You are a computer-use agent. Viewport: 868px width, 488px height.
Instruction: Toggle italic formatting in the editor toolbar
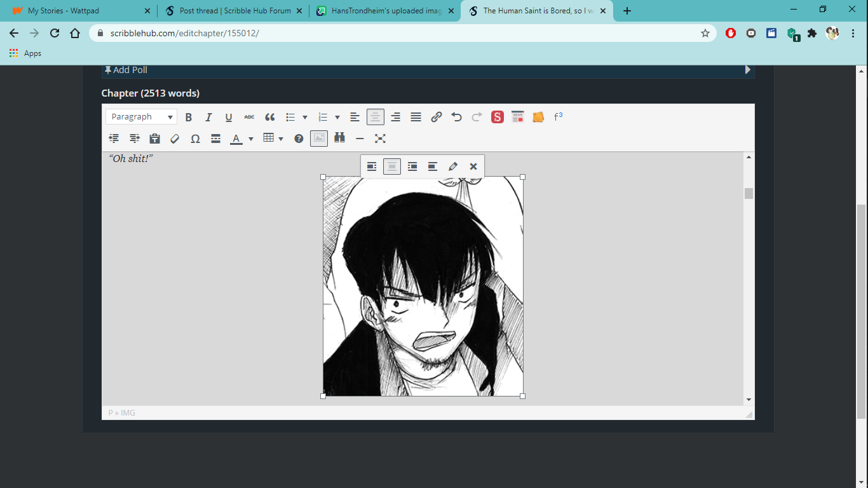click(208, 117)
